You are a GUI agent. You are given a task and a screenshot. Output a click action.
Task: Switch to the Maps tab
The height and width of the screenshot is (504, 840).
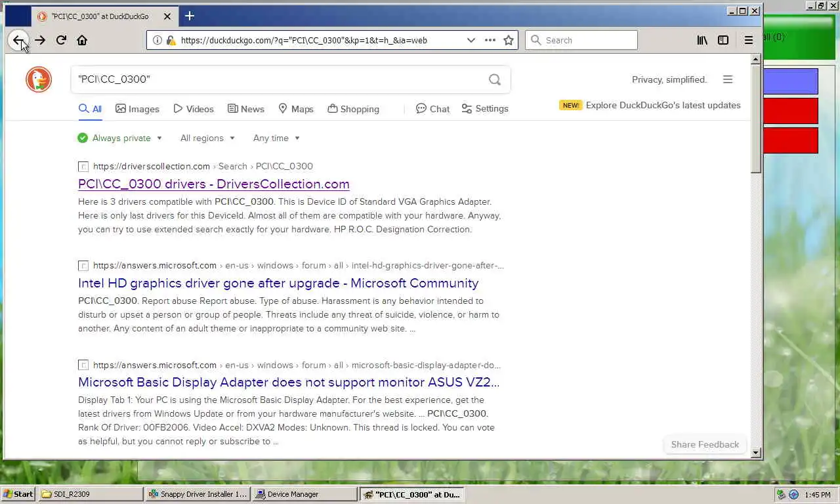[296, 109]
